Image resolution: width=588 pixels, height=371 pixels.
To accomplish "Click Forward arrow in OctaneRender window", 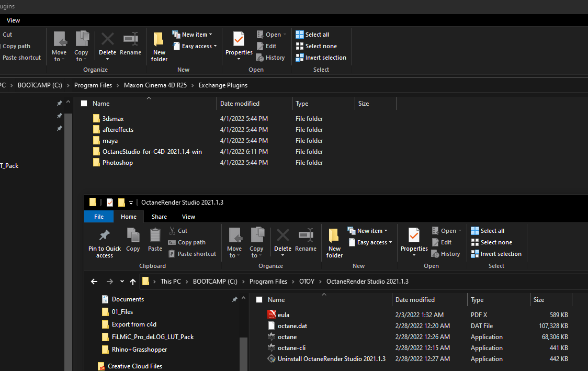I will coord(109,282).
